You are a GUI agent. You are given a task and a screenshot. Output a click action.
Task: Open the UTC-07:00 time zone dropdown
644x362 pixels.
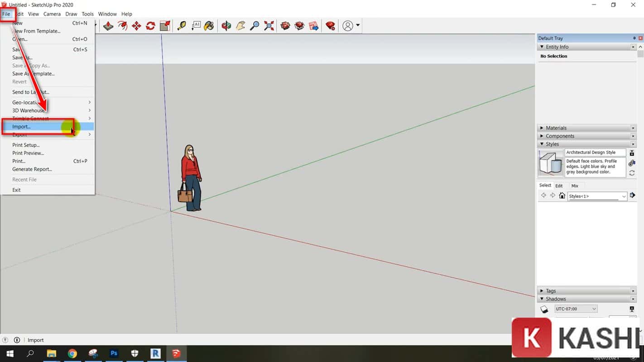594,309
